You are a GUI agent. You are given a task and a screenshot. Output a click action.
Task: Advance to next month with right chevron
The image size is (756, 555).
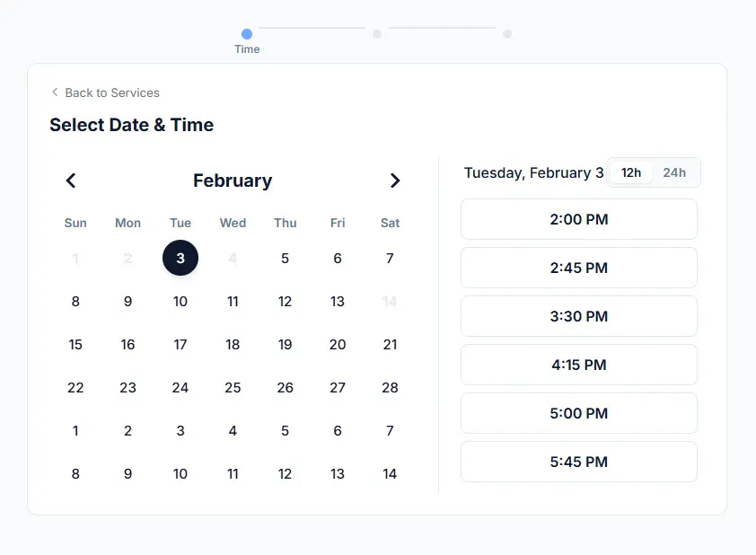[395, 181]
